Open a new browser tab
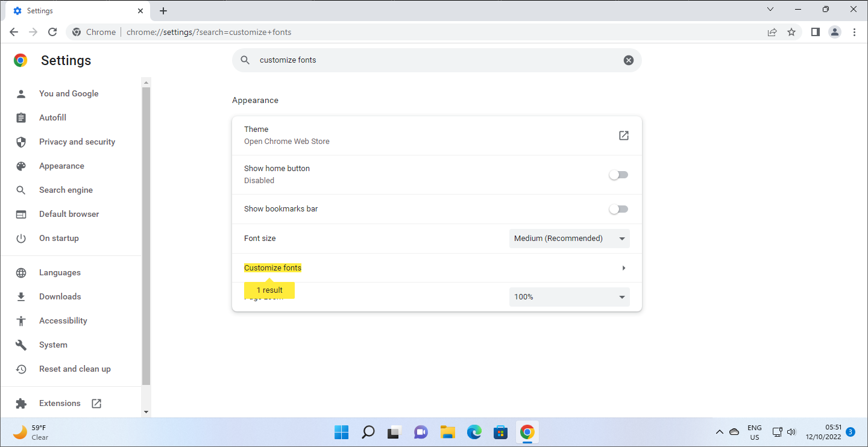The width and height of the screenshot is (868, 447). coord(163,10)
